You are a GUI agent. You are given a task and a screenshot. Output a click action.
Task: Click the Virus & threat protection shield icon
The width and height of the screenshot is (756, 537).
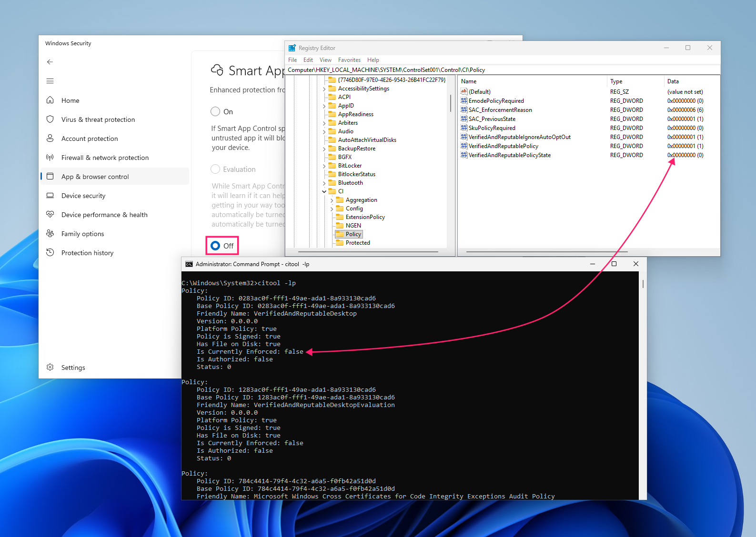click(50, 119)
